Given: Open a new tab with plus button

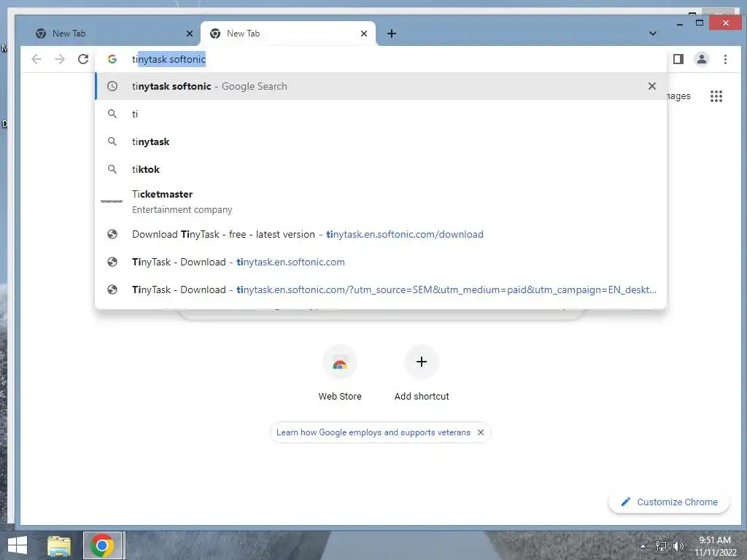Looking at the screenshot, I should (x=392, y=34).
